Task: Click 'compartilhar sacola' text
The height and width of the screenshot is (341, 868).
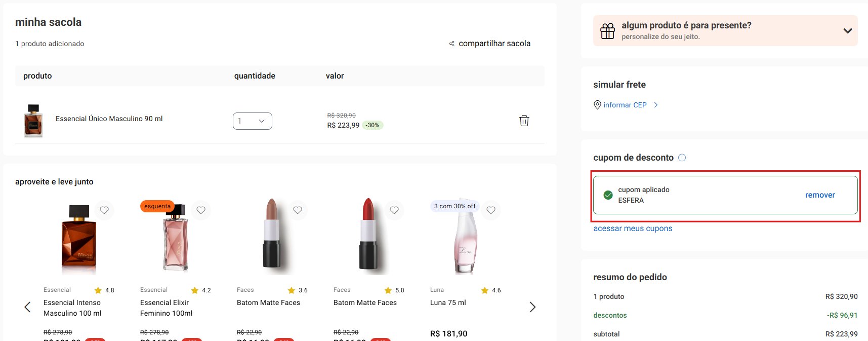Action: point(494,44)
